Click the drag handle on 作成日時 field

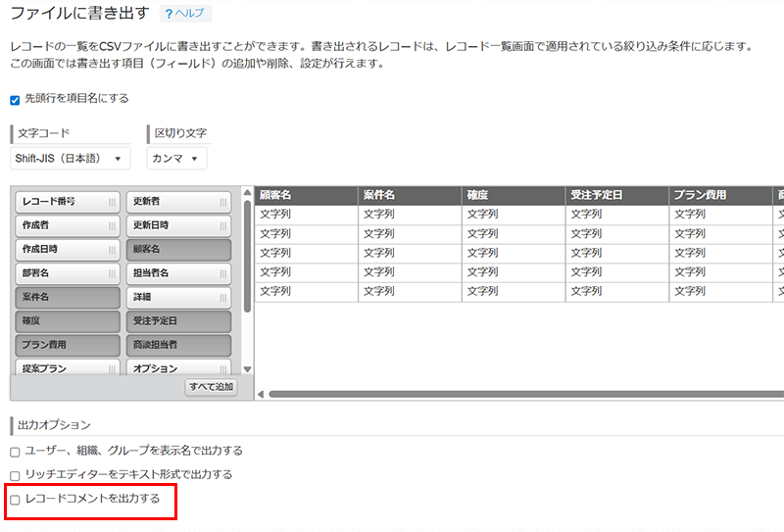[112, 249]
